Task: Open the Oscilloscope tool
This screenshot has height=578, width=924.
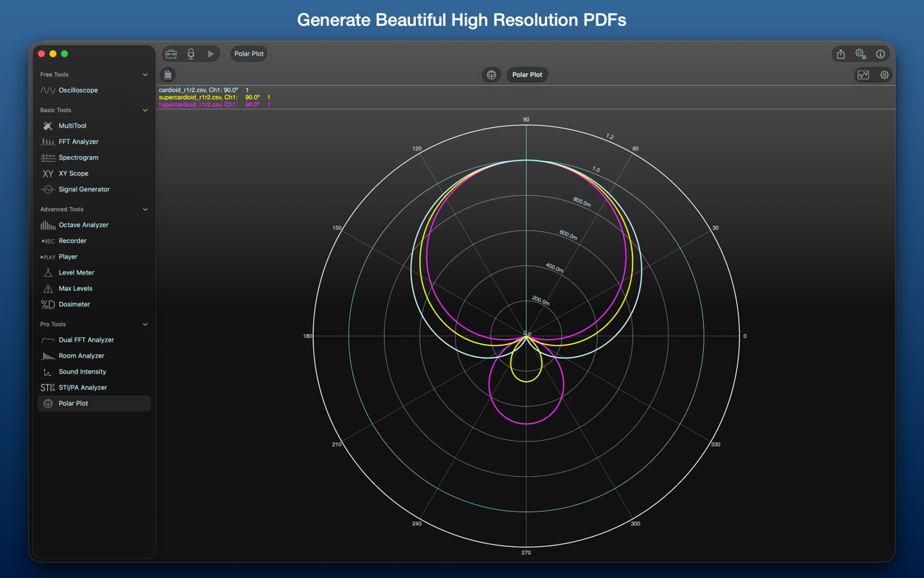Action: point(94,90)
